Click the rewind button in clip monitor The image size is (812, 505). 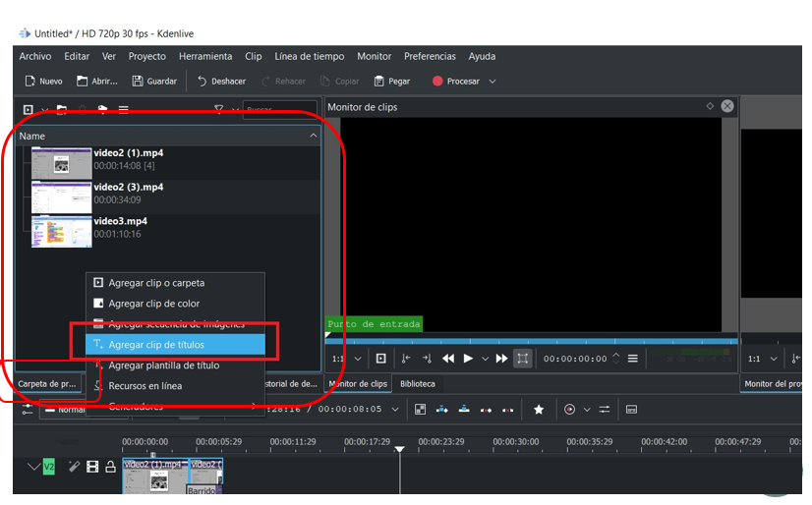448,359
